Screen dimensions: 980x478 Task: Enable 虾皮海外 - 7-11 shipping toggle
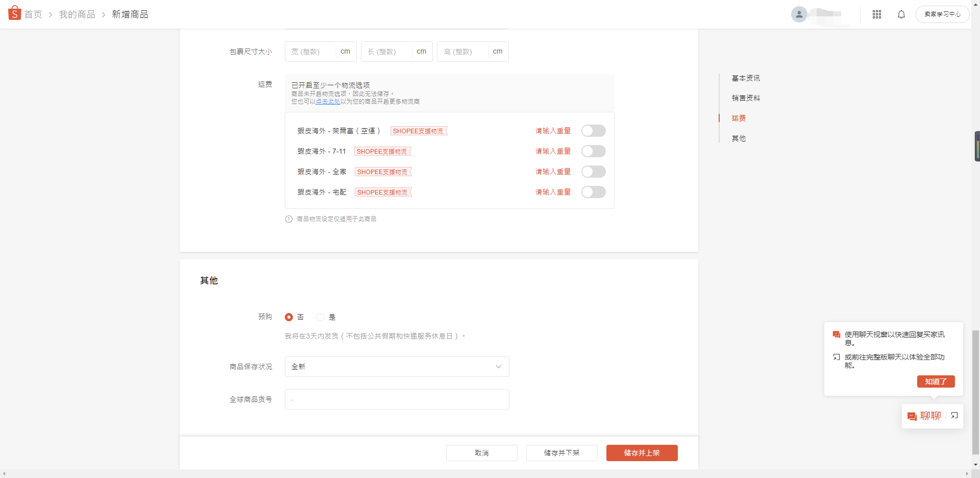(594, 151)
